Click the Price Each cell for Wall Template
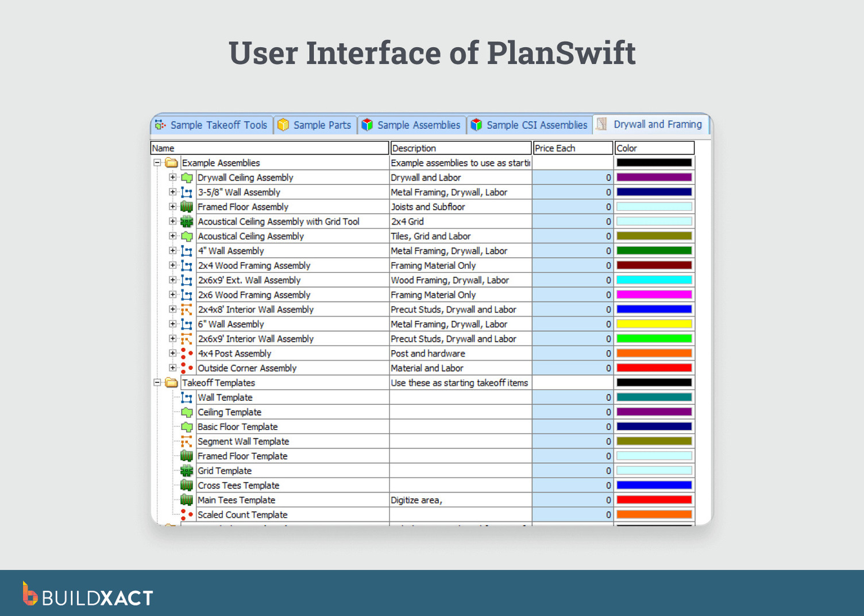Viewport: 864px width, 616px height. [572, 397]
